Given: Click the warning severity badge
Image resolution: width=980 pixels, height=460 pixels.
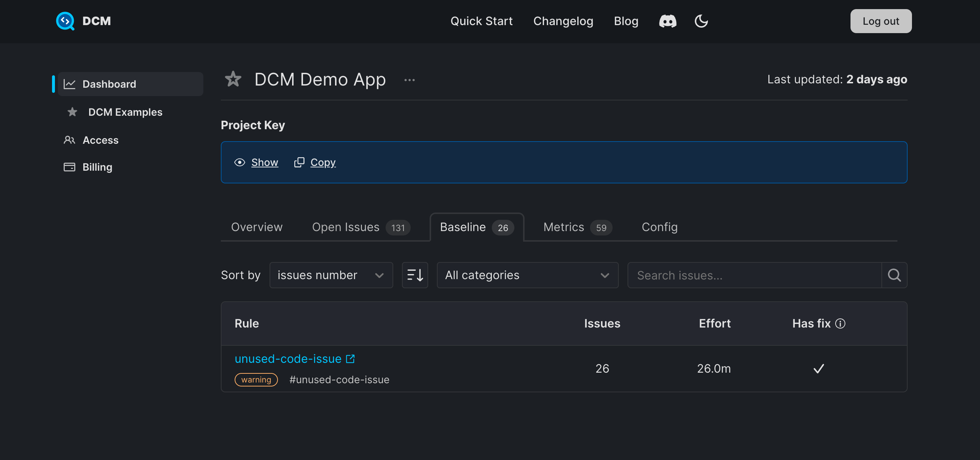Looking at the screenshot, I should tap(256, 380).
